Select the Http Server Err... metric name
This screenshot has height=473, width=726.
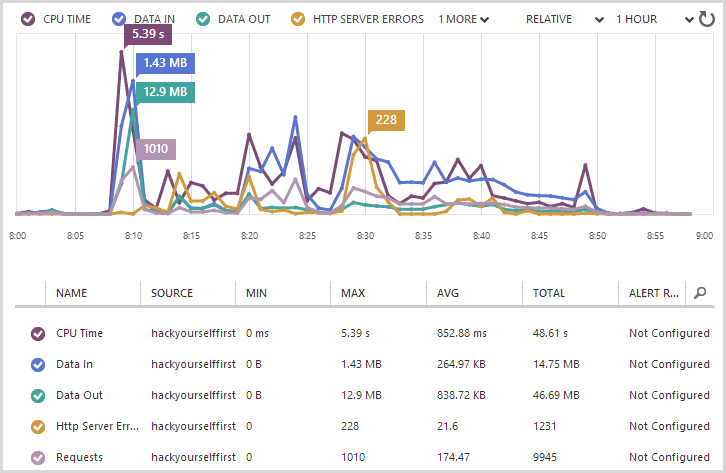(x=97, y=426)
